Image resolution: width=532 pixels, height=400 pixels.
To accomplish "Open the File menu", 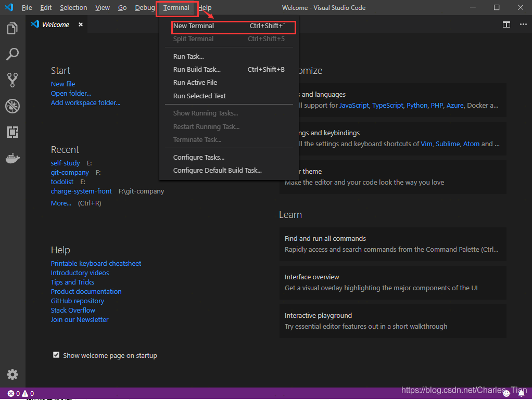I will (27, 7).
